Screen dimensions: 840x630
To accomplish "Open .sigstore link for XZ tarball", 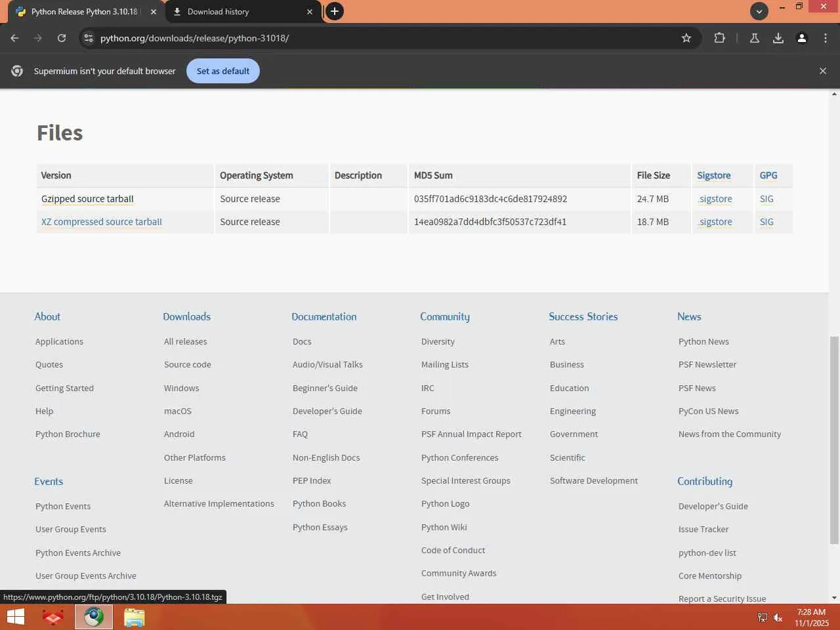I will coord(715,222).
